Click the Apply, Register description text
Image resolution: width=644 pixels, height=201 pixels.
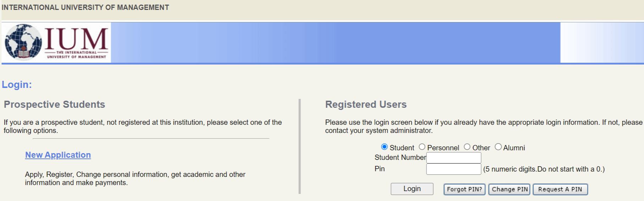[135, 178]
